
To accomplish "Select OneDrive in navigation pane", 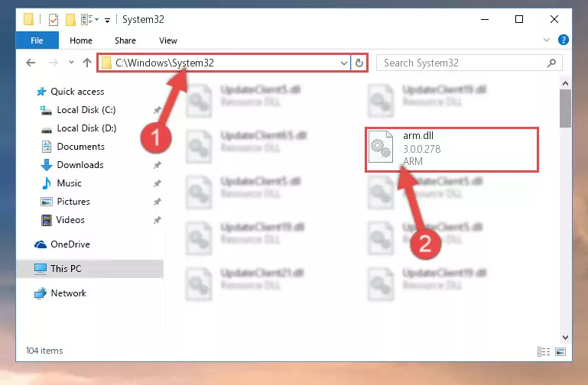I will (x=62, y=244).
